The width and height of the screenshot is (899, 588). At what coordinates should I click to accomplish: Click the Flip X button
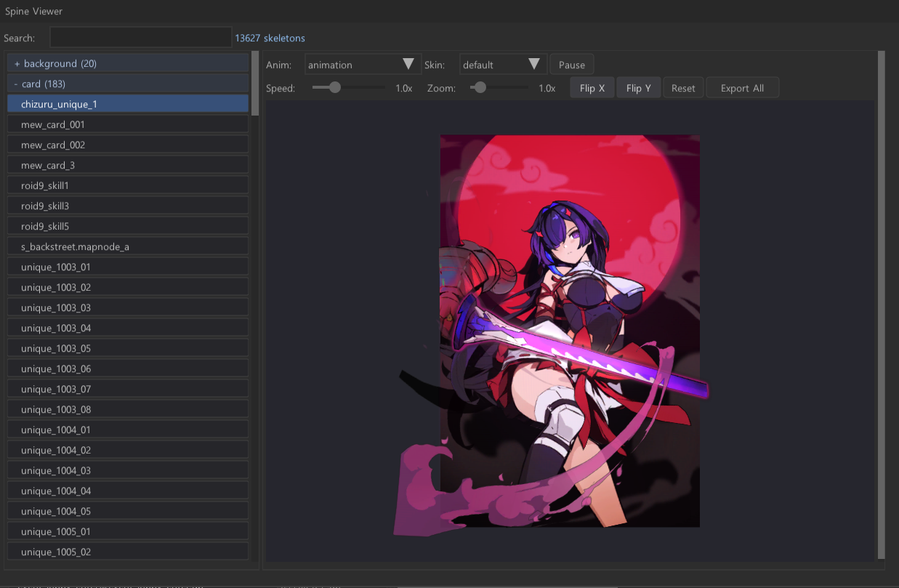point(592,88)
